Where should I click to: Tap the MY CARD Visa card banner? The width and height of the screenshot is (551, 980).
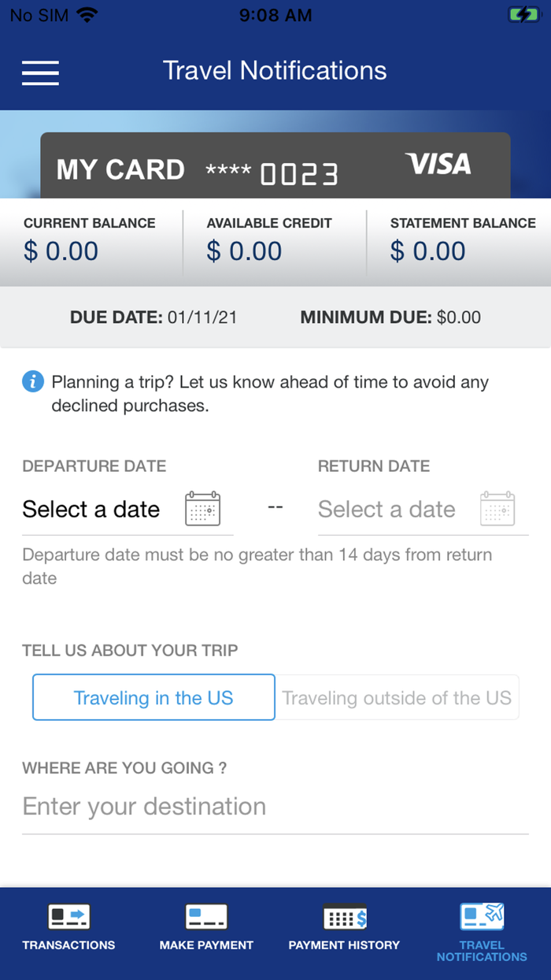[275, 165]
